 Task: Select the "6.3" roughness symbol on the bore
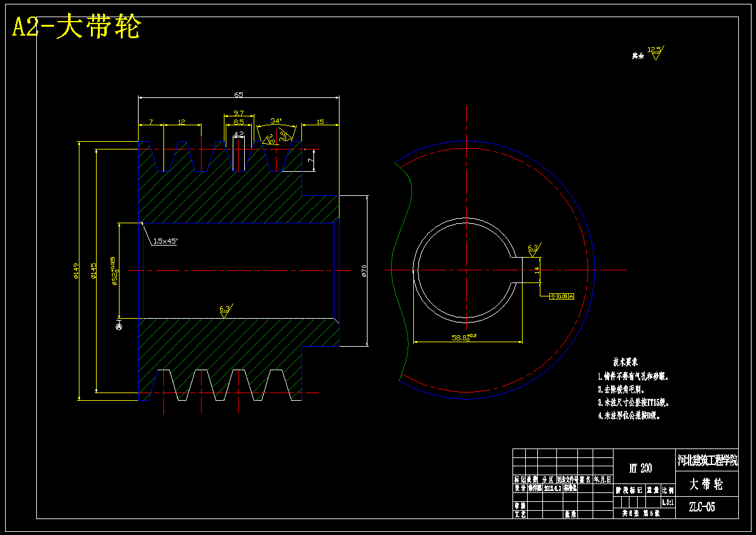click(x=225, y=310)
